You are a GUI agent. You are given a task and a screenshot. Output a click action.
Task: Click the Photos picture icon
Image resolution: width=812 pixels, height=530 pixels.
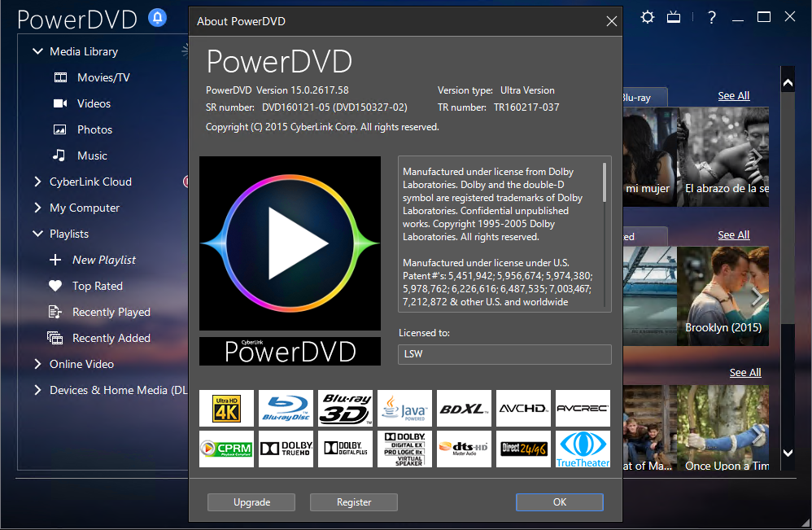[60, 129]
